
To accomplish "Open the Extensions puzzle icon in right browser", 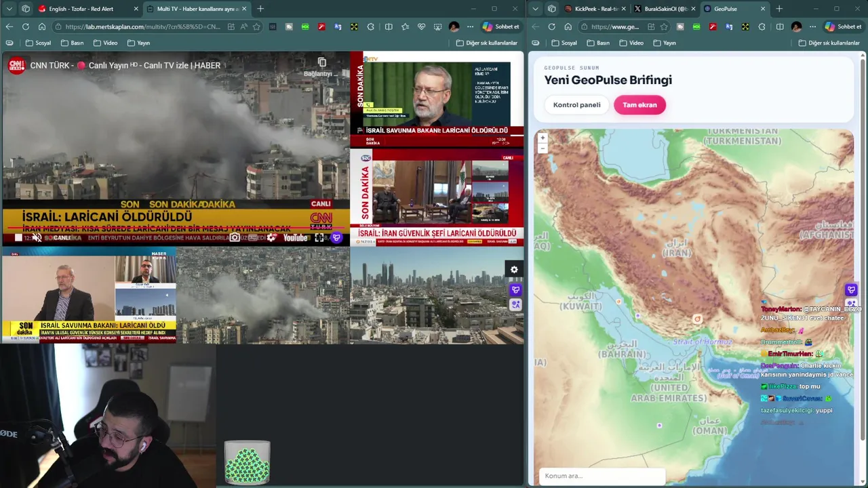I will coord(762,26).
